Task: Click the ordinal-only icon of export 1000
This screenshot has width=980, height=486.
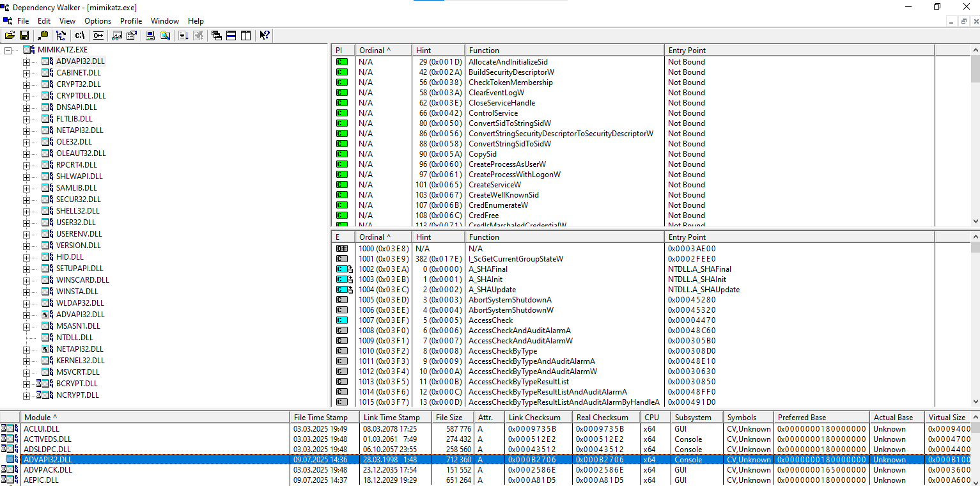Action: pos(342,249)
